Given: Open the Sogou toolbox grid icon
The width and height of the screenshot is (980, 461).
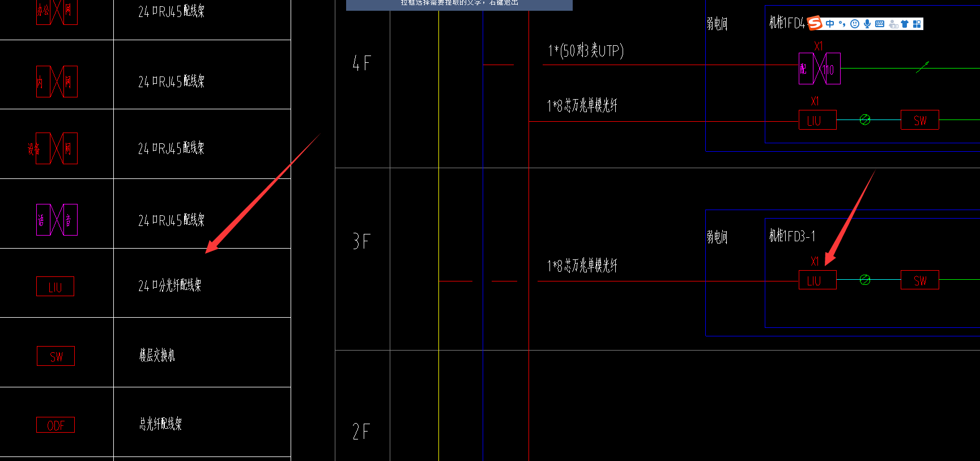Looking at the screenshot, I should (917, 24).
